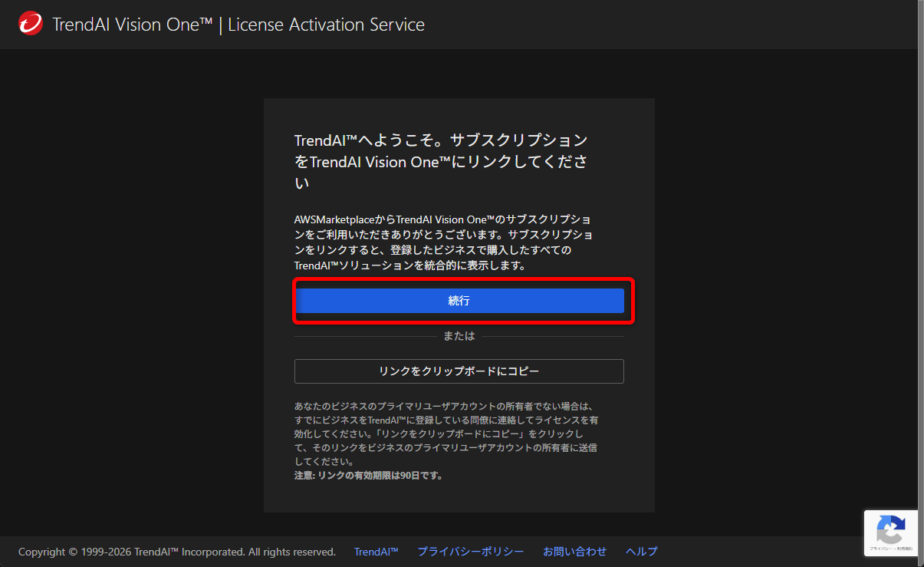The height and width of the screenshot is (567, 924).
Task: Click the 注意: リンクの有効期限は90日です note
Action: (369, 476)
